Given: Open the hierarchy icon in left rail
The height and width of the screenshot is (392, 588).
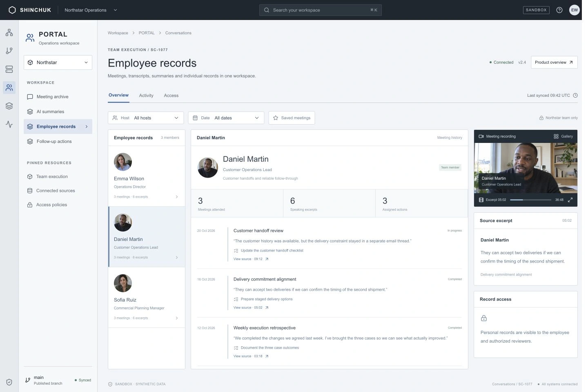Looking at the screenshot, I should click(x=9, y=33).
